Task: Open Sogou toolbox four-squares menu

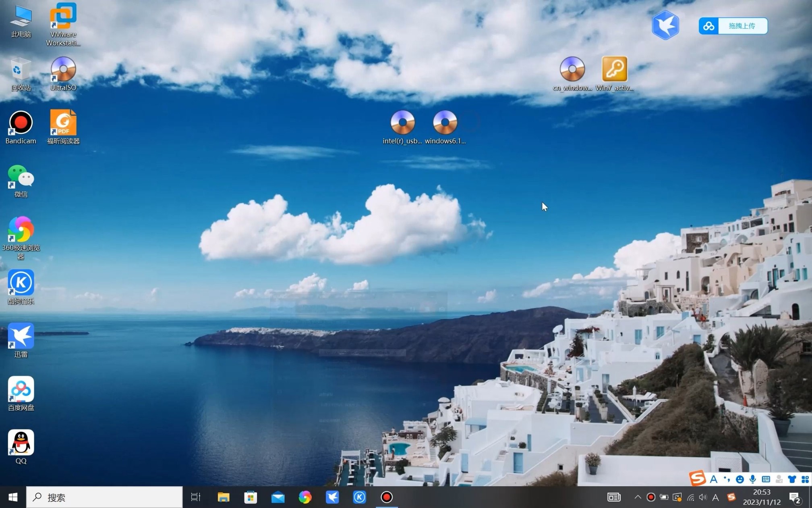Action: click(805, 479)
